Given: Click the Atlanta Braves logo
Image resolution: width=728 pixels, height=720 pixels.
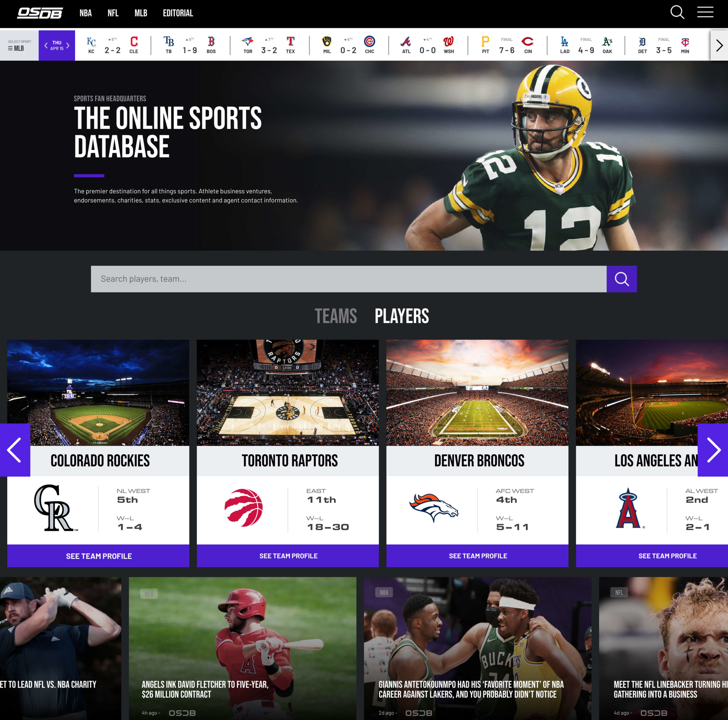Looking at the screenshot, I should (406, 42).
